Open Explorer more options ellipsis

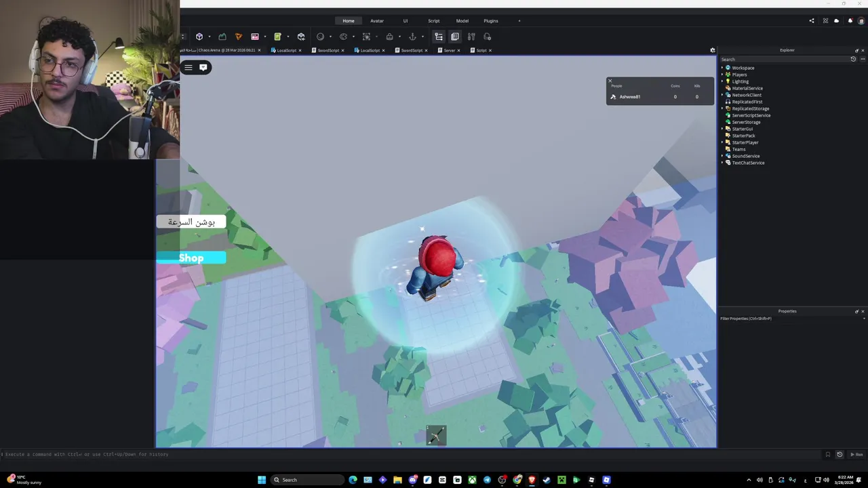point(862,59)
